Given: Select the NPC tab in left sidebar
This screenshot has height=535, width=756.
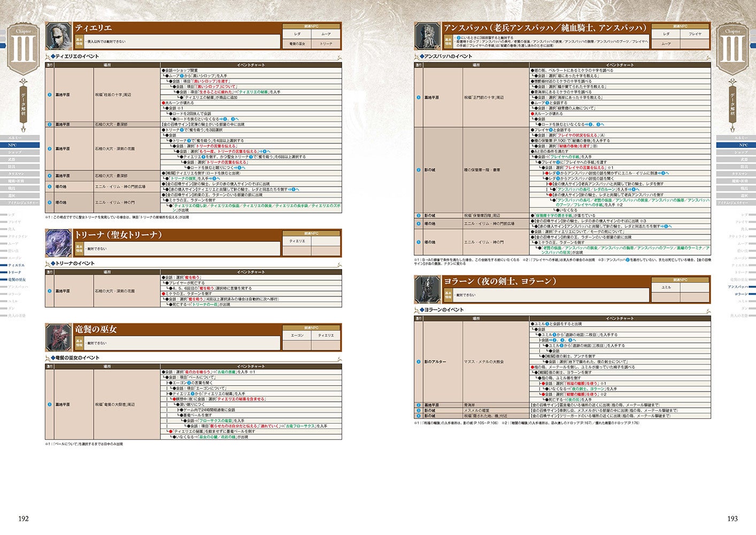Looking at the screenshot, I should (20, 145).
